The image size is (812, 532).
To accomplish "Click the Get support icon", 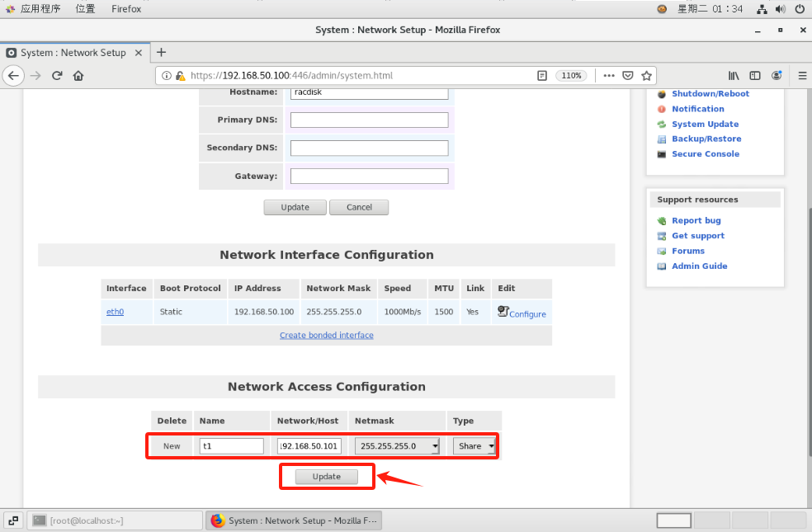I will [661, 236].
